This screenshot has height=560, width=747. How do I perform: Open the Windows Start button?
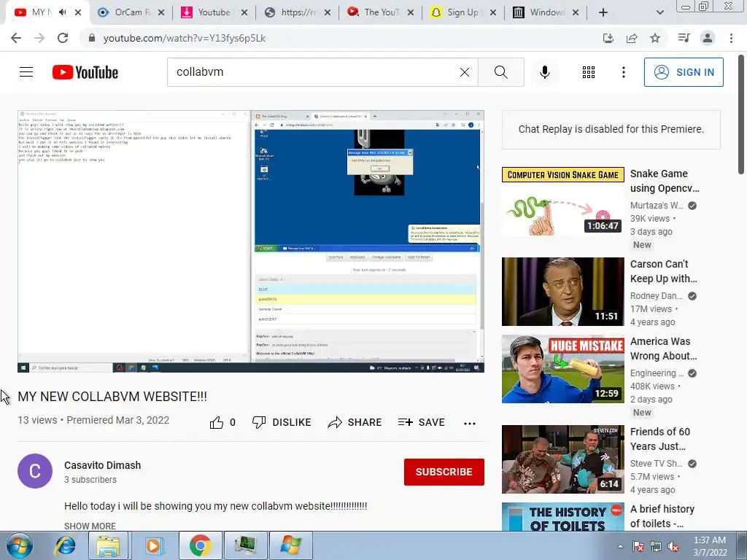[x=19, y=545]
